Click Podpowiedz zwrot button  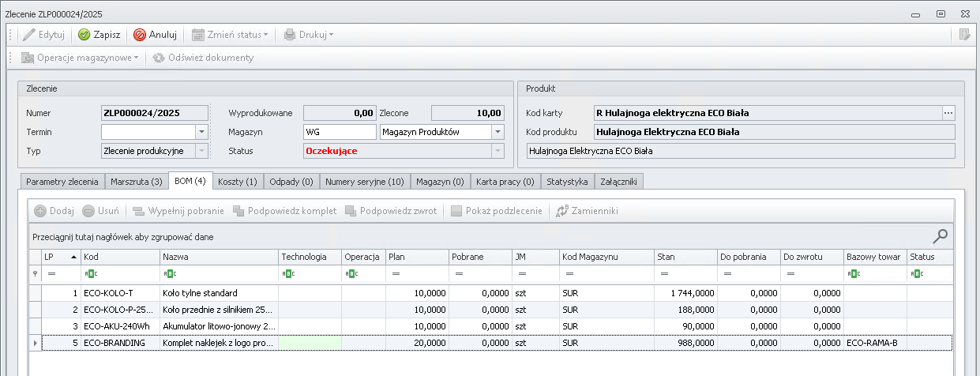(391, 211)
